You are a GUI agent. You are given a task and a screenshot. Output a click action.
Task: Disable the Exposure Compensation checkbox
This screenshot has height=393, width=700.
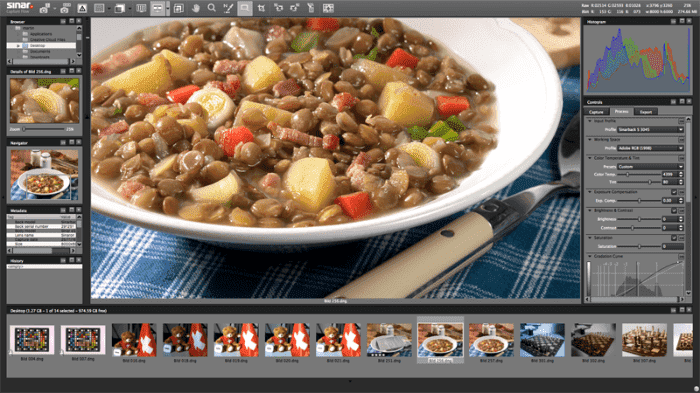tap(674, 192)
